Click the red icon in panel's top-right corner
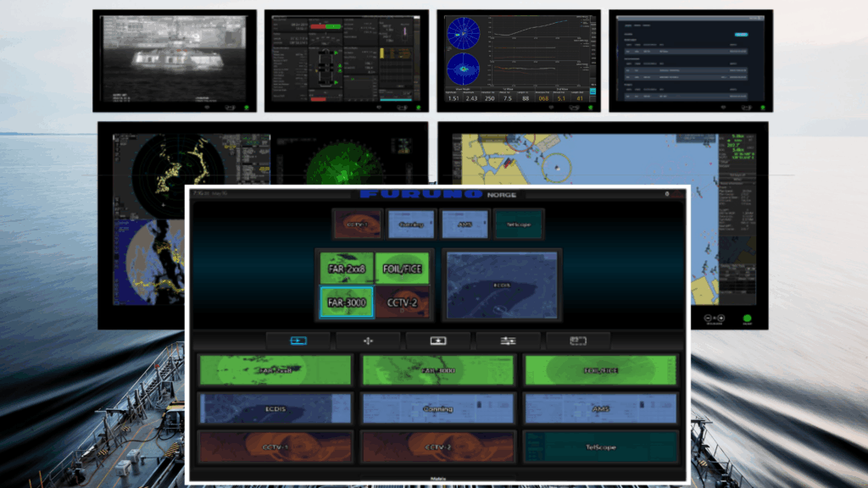 (677, 195)
